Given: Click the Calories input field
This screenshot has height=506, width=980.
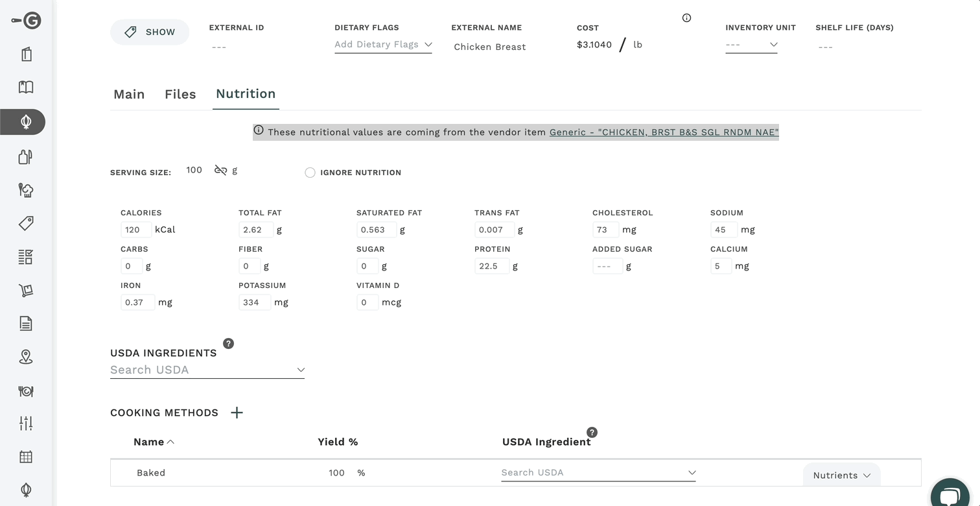Looking at the screenshot, I should tap(135, 230).
